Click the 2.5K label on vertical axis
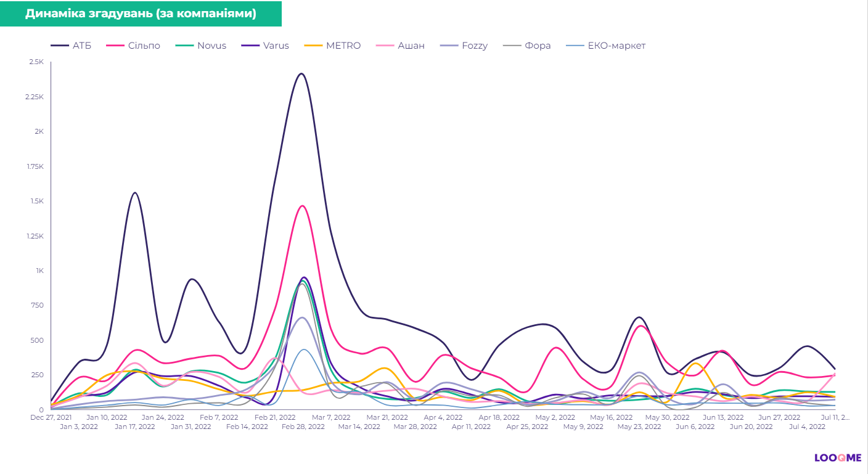 (36, 62)
